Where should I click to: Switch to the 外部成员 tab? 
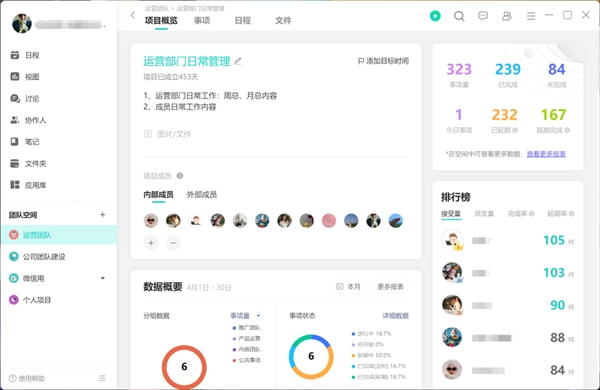(202, 194)
